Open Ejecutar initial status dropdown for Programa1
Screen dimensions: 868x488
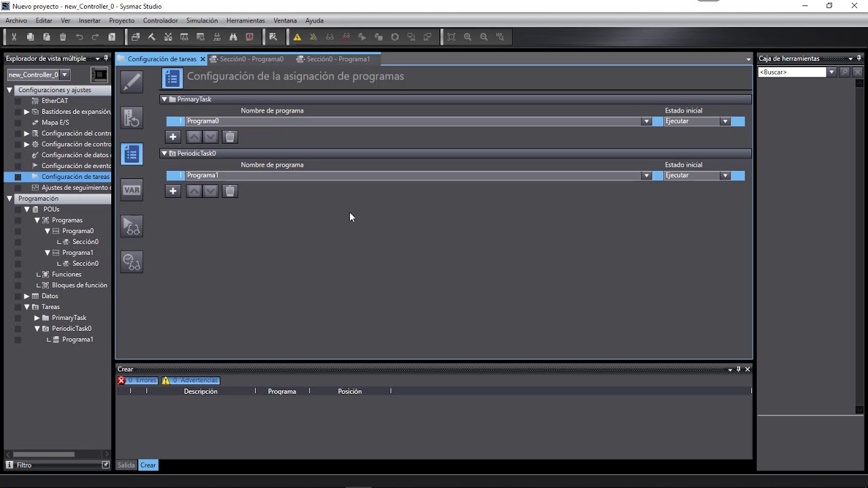point(725,176)
